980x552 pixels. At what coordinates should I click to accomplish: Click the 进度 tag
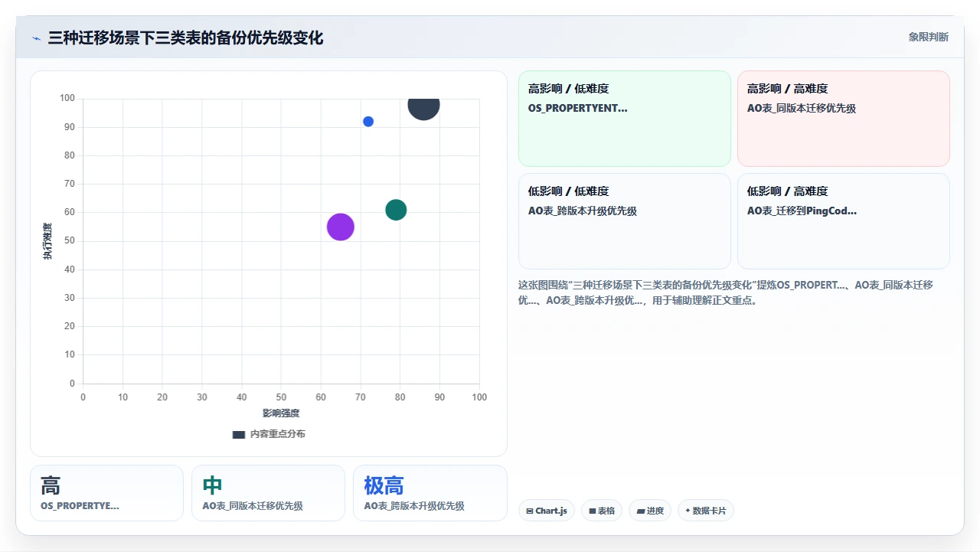pyautogui.click(x=650, y=511)
